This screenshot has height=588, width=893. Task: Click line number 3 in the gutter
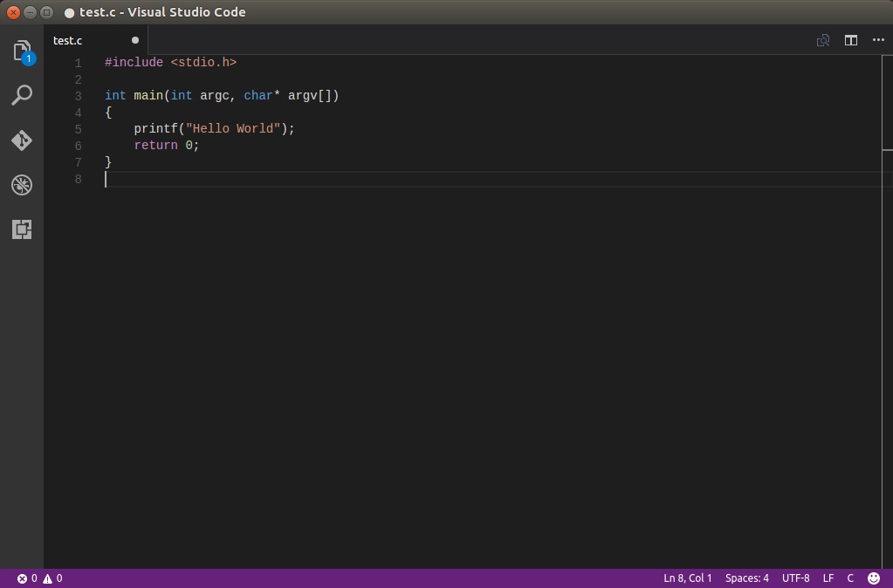(78, 96)
